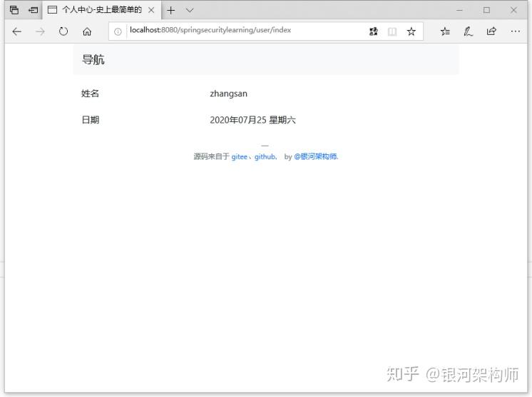
Task: Expand the tab preview chevron
Action: coord(190,11)
